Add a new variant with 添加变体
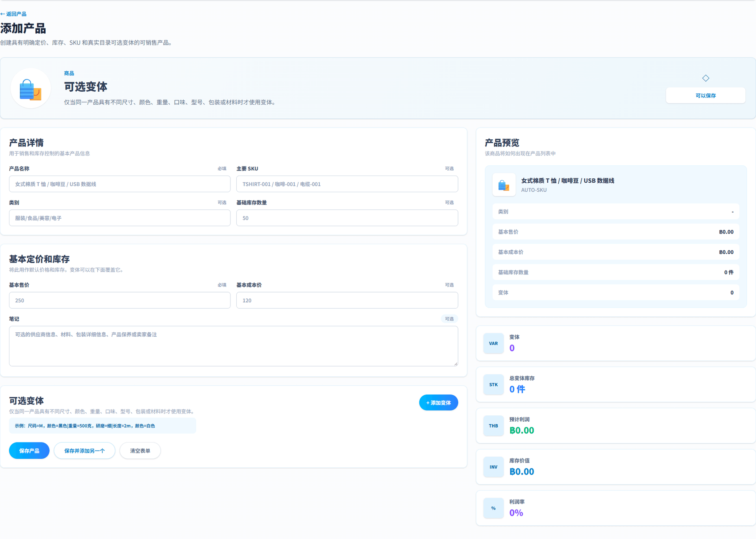Image resolution: width=756 pixels, height=539 pixels. [x=439, y=402]
